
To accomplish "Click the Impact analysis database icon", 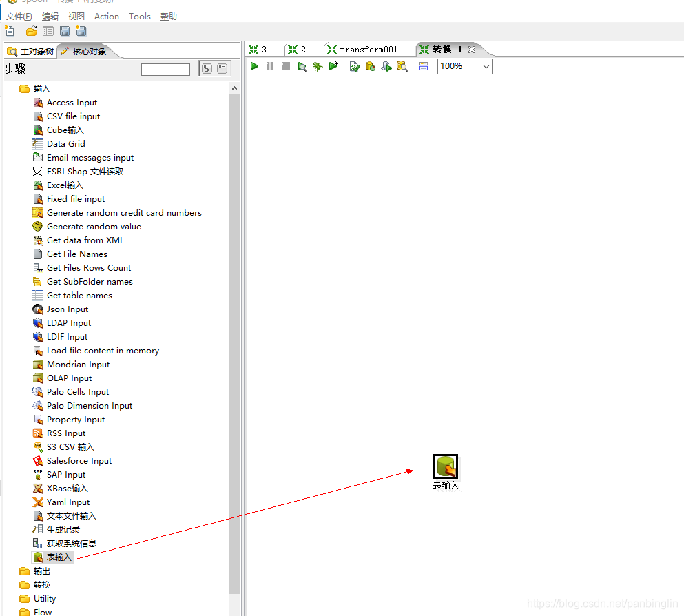I will [371, 66].
